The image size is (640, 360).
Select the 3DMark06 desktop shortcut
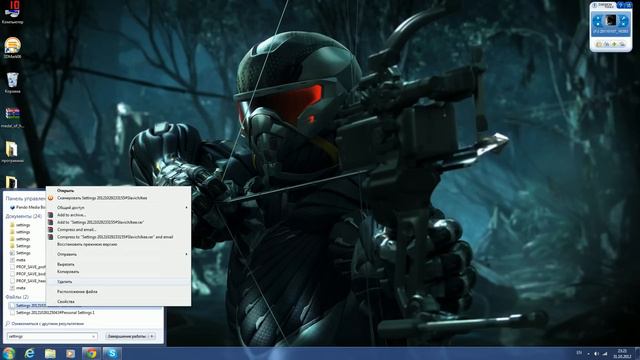coord(12,47)
